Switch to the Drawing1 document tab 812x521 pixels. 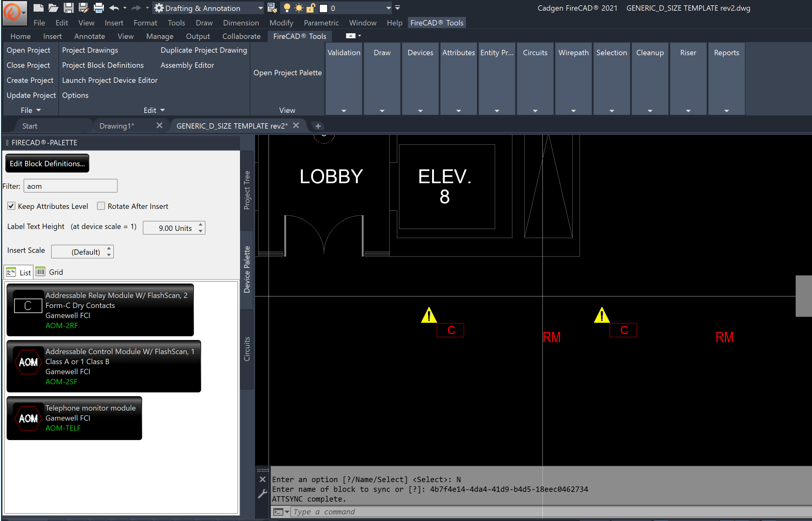tap(117, 126)
